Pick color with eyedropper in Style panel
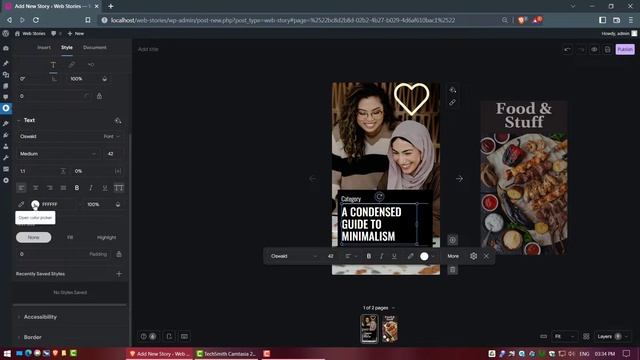Viewport: 640px width, 360px height. (21, 204)
